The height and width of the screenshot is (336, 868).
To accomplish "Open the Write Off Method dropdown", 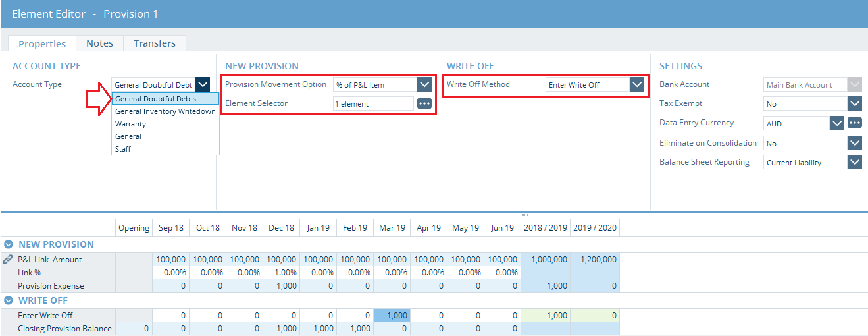I will tap(636, 85).
